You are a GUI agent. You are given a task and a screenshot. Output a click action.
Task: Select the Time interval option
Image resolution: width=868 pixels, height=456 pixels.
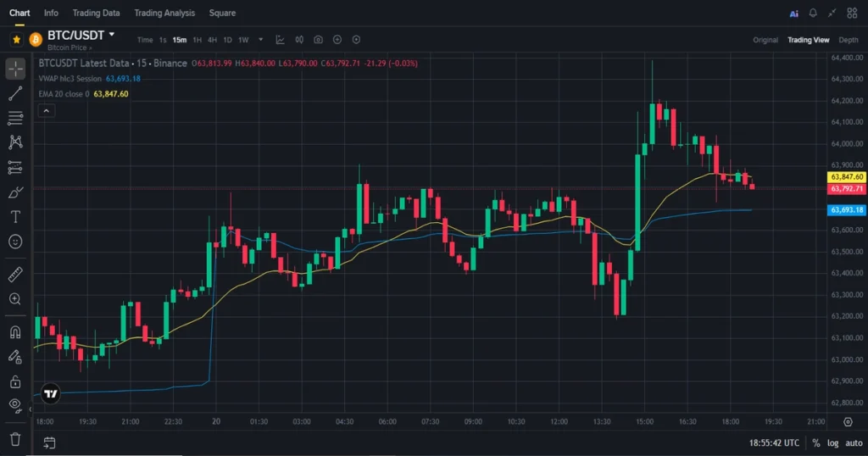145,40
